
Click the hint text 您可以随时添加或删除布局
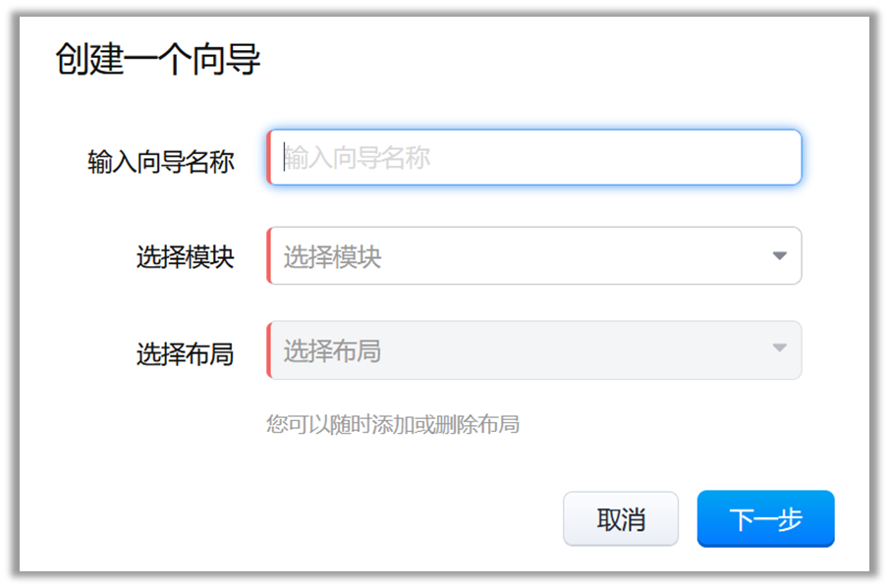click(x=393, y=424)
